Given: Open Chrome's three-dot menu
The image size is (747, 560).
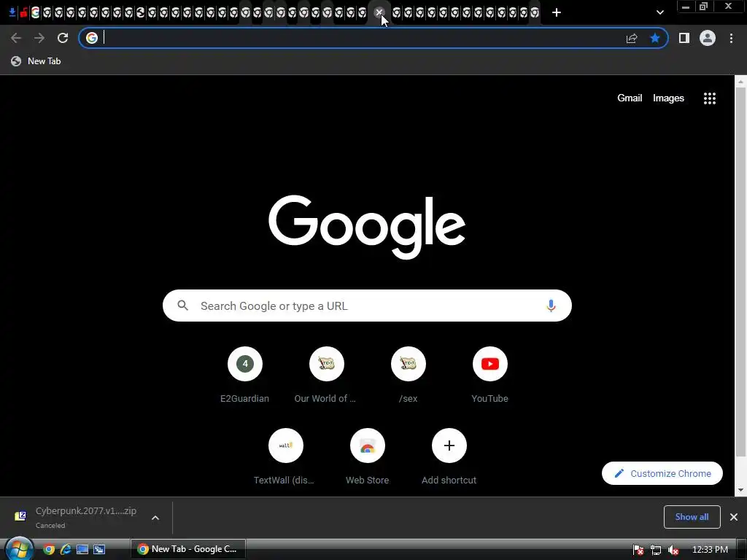Looking at the screenshot, I should click(731, 38).
